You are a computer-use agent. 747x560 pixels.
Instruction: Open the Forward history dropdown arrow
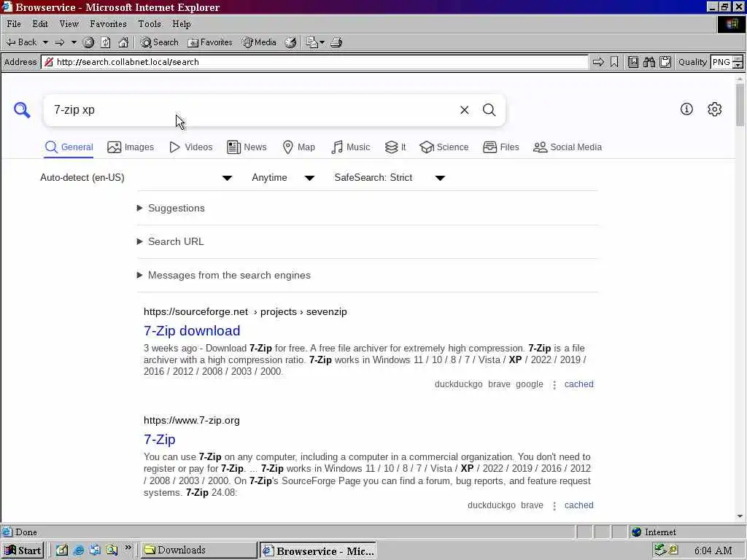click(74, 42)
